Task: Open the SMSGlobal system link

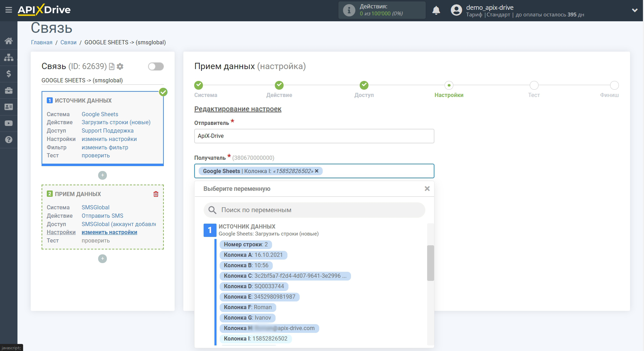Action: click(95, 207)
